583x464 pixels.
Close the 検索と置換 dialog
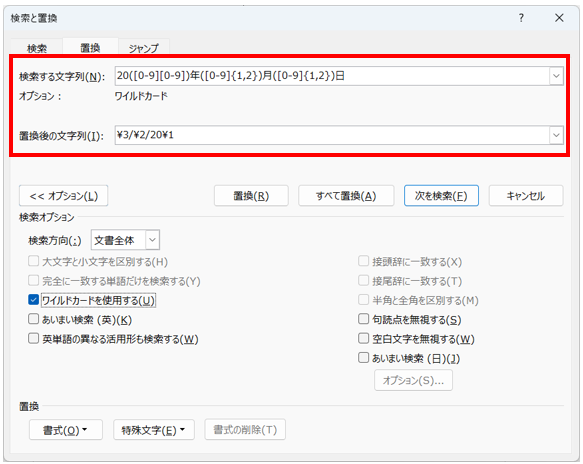559,18
